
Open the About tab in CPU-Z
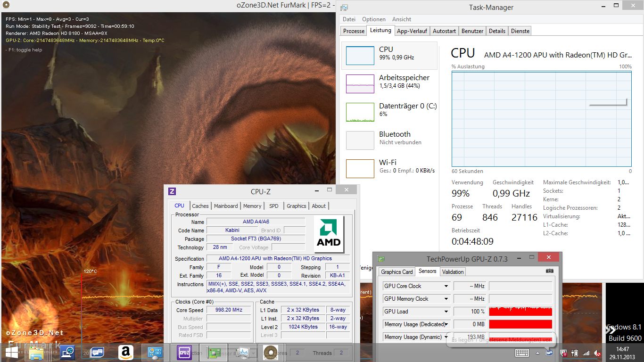(x=319, y=206)
